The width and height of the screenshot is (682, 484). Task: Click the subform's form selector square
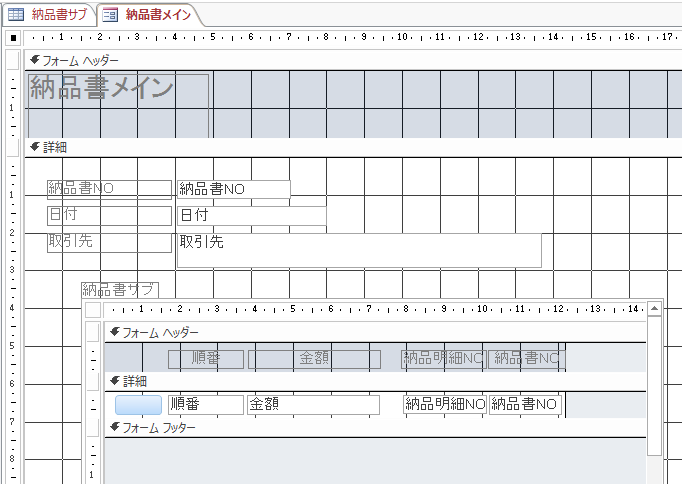[x=93, y=310]
